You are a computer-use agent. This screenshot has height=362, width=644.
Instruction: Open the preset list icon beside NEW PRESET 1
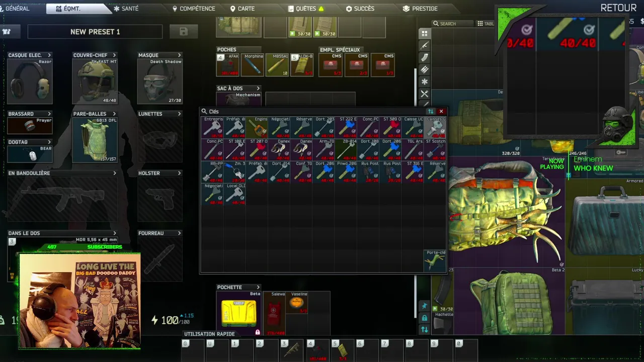pyautogui.click(x=7, y=32)
